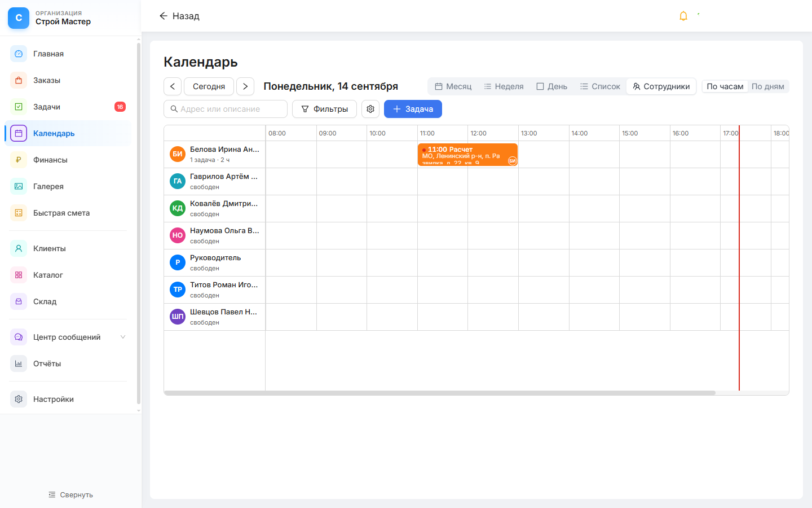Switch to the По часам view
The width and height of the screenshot is (812, 508).
pyautogui.click(x=725, y=86)
